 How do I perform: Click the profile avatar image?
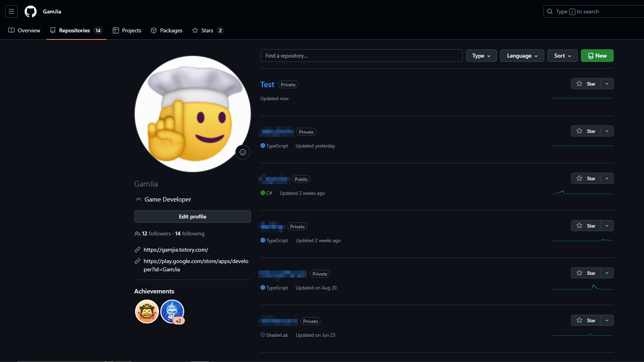192,114
